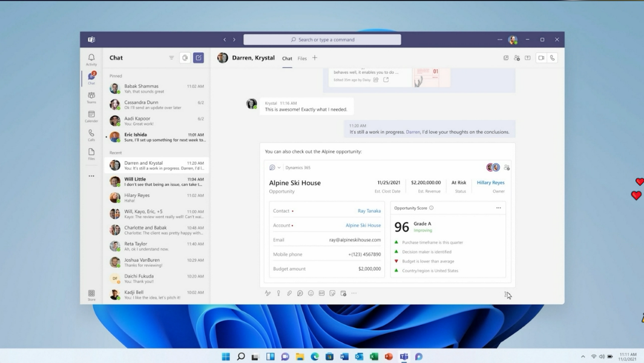
Task: Expand more apps ellipsis in left sidebar
Action: pyautogui.click(x=91, y=176)
